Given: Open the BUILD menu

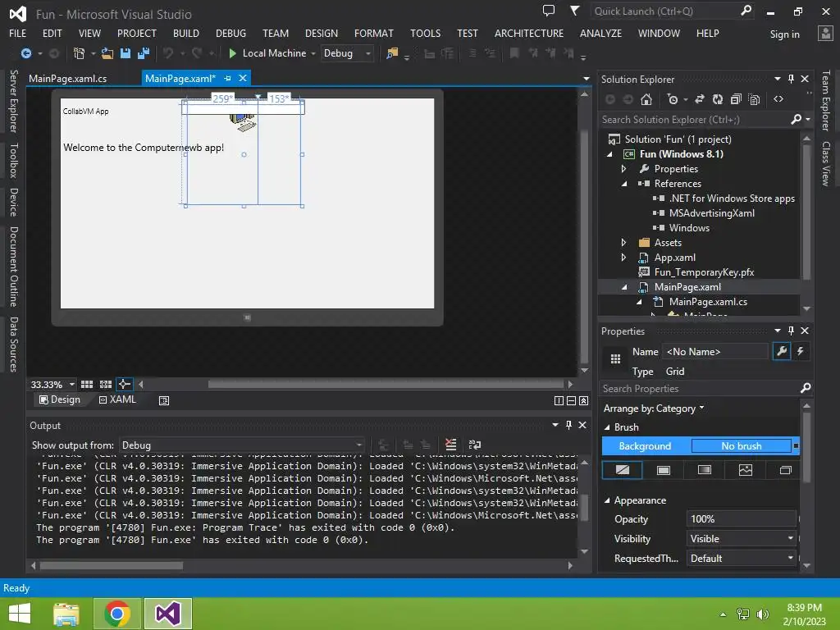Looking at the screenshot, I should tap(186, 33).
